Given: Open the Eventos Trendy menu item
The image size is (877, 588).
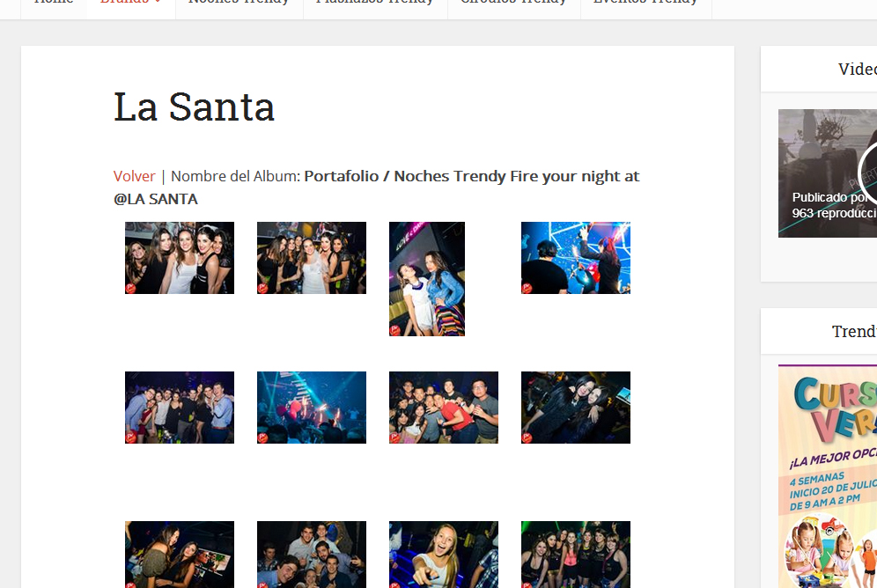Looking at the screenshot, I should point(645,4).
